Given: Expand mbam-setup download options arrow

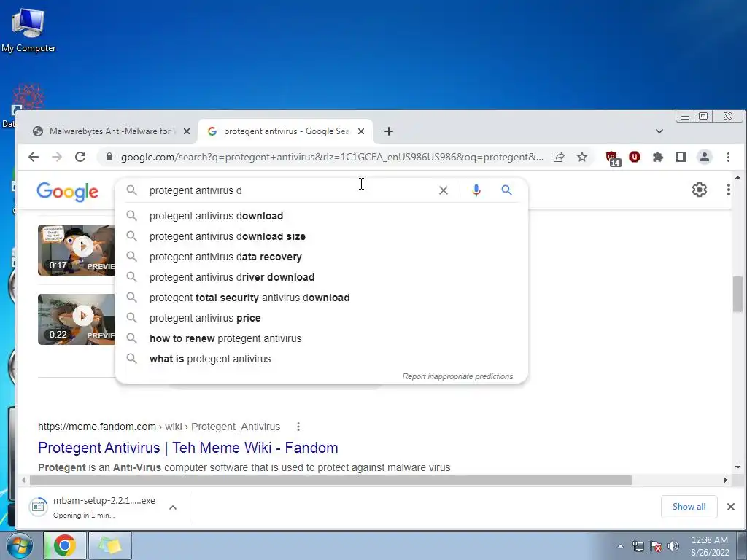Looking at the screenshot, I should pos(173,507).
